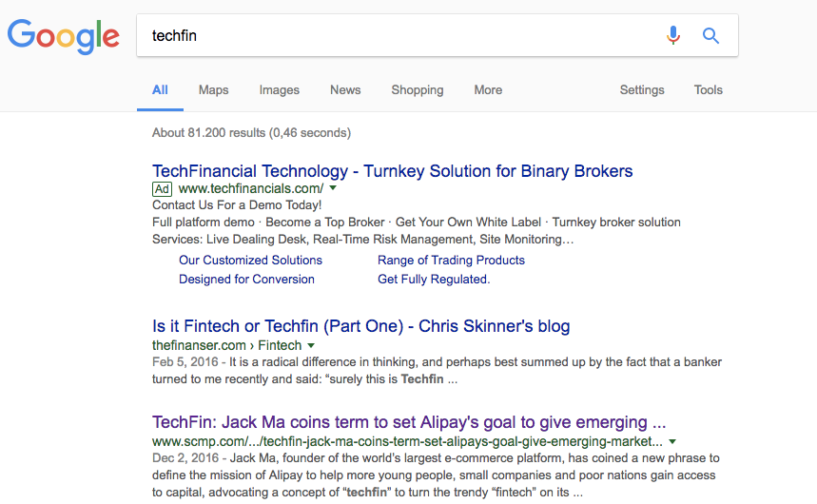Expand the More search menu

[x=488, y=90]
